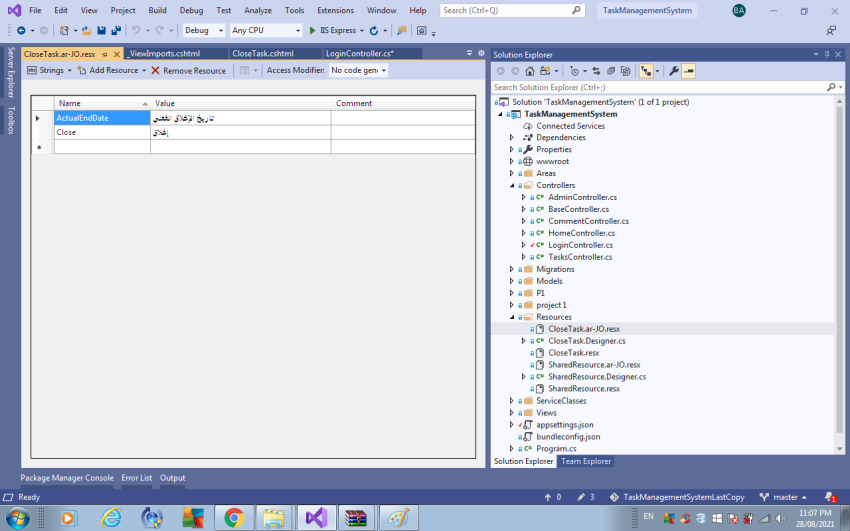Screen dimensions: 850x531
Task: Open the Error List tab
Action: (x=137, y=478)
